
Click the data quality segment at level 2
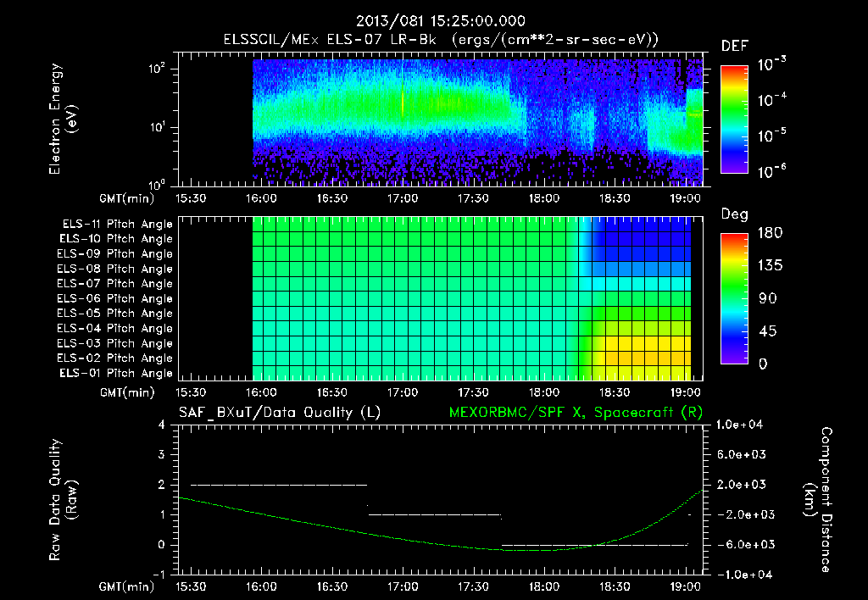pos(278,485)
